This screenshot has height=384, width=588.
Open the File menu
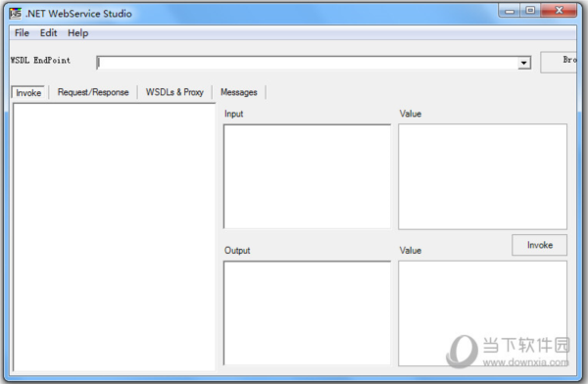(x=22, y=33)
